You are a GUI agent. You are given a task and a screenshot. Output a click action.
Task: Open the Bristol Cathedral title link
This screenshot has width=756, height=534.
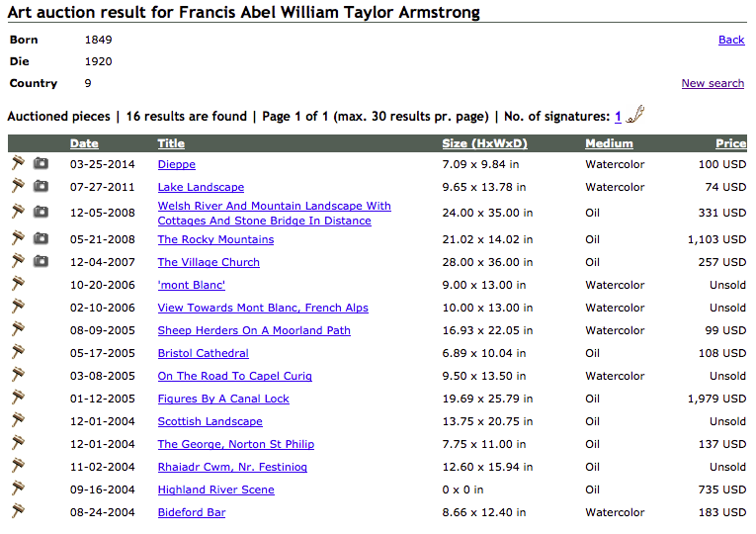click(x=203, y=353)
